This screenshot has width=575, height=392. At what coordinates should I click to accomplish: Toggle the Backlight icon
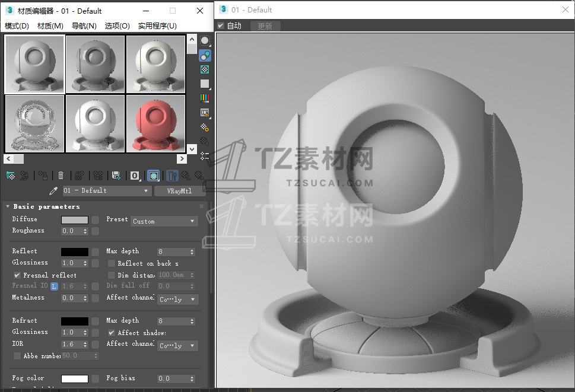coord(205,56)
